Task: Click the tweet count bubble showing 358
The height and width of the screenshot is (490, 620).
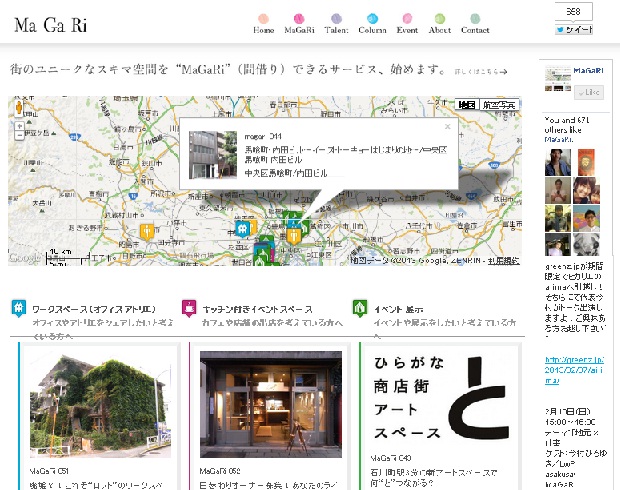Action: (x=573, y=12)
